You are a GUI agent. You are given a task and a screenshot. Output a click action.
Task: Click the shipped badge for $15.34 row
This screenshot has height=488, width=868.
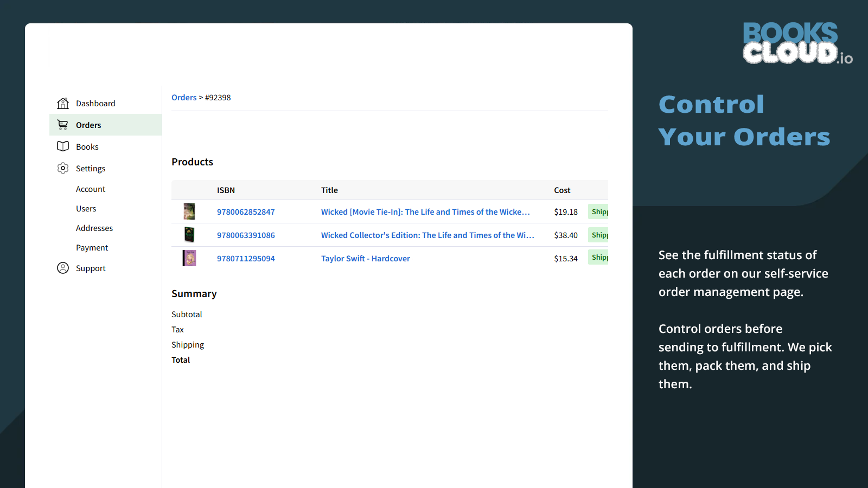[598, 257]
